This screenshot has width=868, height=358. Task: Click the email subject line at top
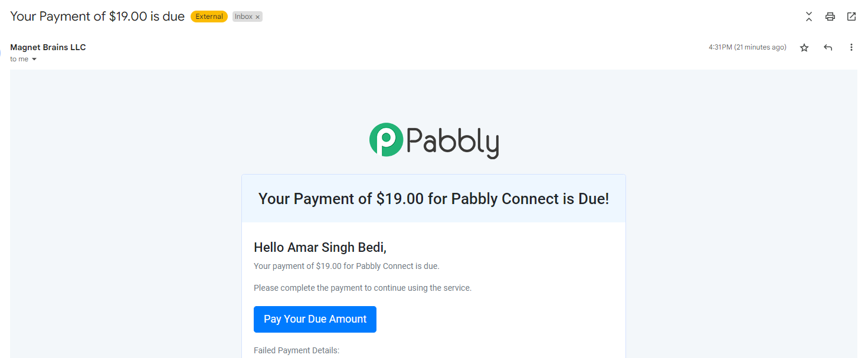(97, 17)
